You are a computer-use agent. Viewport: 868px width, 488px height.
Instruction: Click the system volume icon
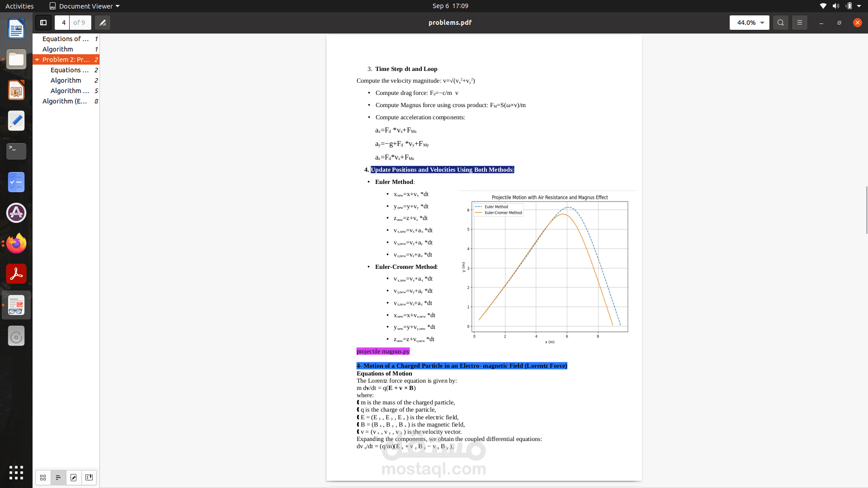tap(835, 6)
